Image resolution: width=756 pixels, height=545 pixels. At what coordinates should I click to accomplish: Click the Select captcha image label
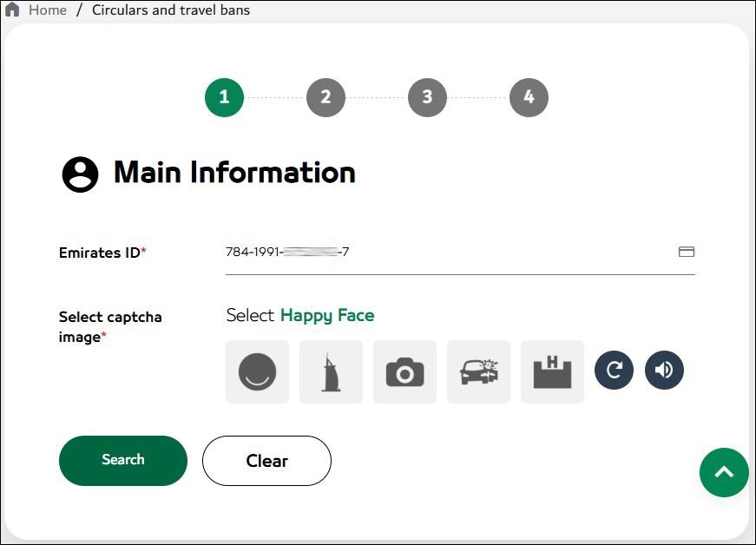click(x=109, y=326)
